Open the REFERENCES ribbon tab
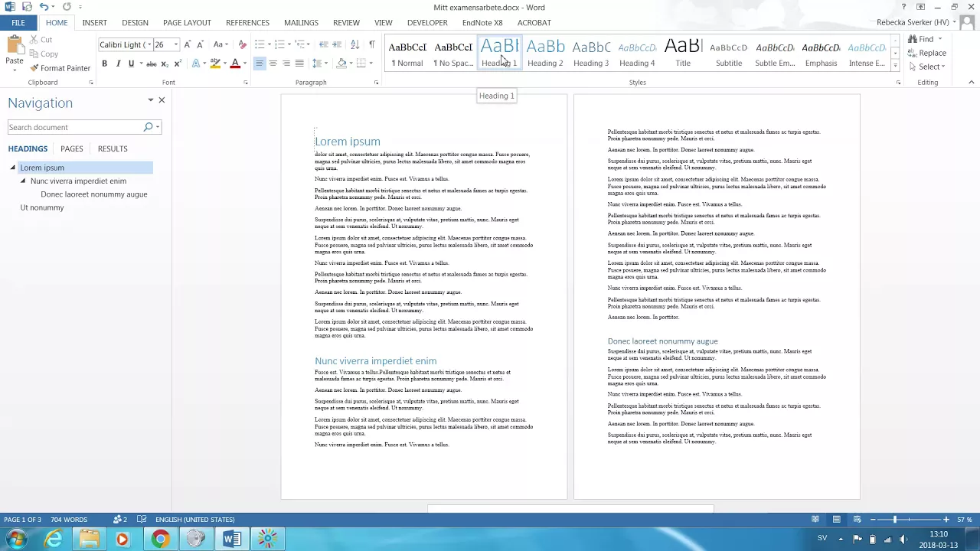The image size is (980, 551). click(247, 23)
